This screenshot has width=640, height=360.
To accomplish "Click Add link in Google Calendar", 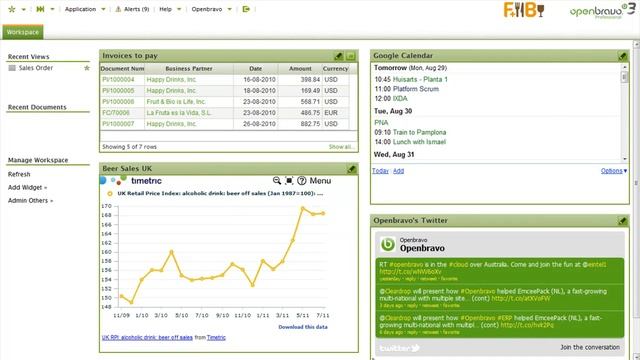I will pos(398,171).
